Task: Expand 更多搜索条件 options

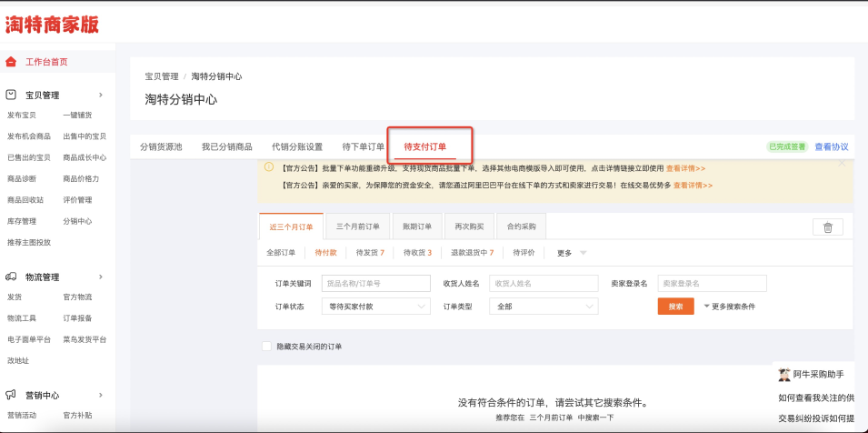Action: coord(729,307)
